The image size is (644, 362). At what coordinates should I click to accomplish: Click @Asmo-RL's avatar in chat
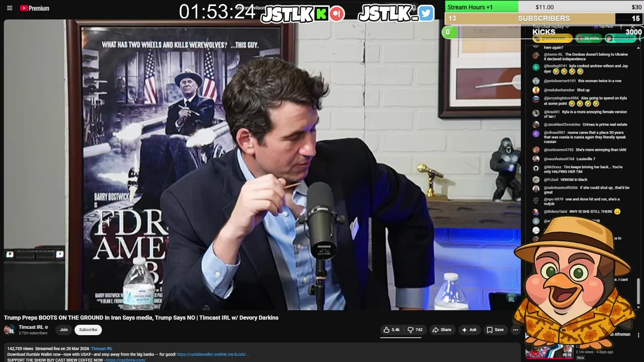[x=536, y=56]
